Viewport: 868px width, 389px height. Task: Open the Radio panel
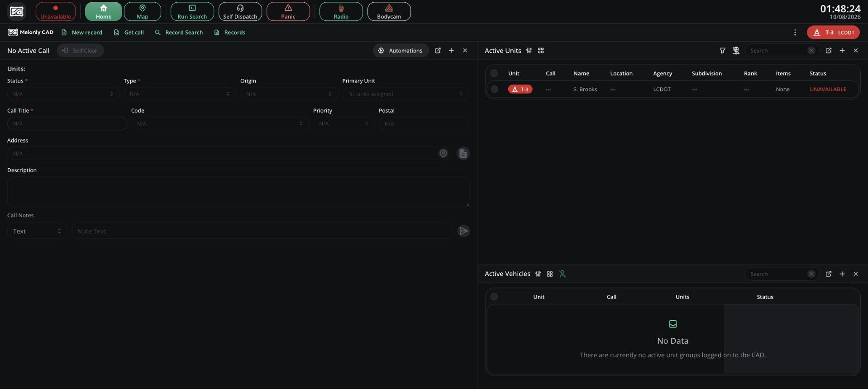341,11
